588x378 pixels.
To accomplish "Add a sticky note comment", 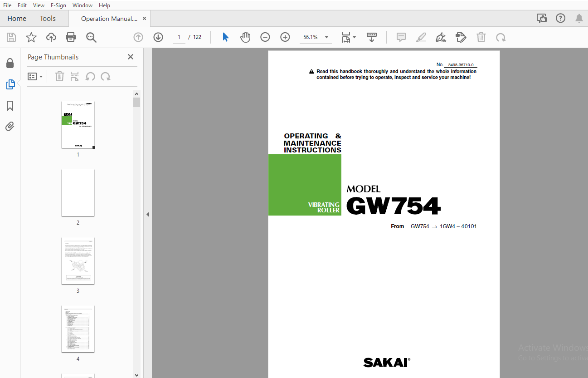I will click(401, 37).
